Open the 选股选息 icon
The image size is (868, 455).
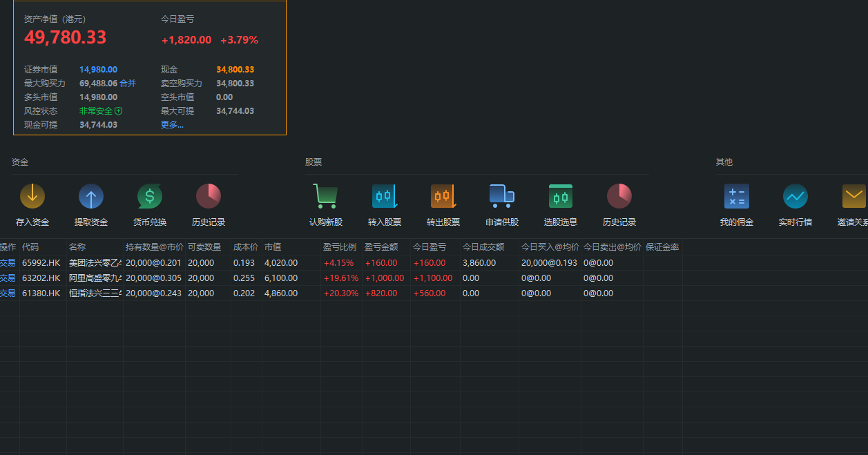point(561,197)
